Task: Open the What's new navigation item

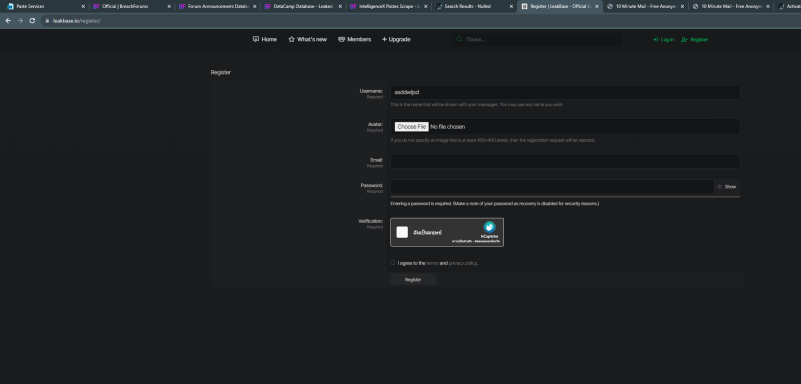Action: tap(308, 39)
